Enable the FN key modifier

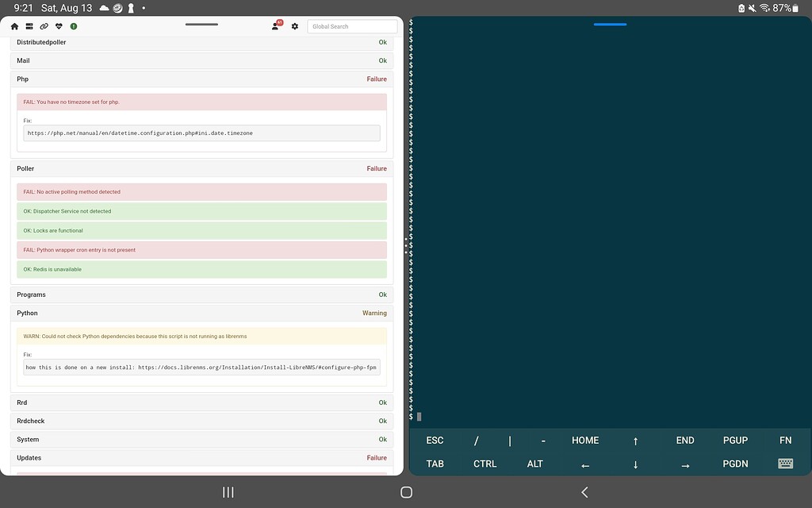click(785, 440)
